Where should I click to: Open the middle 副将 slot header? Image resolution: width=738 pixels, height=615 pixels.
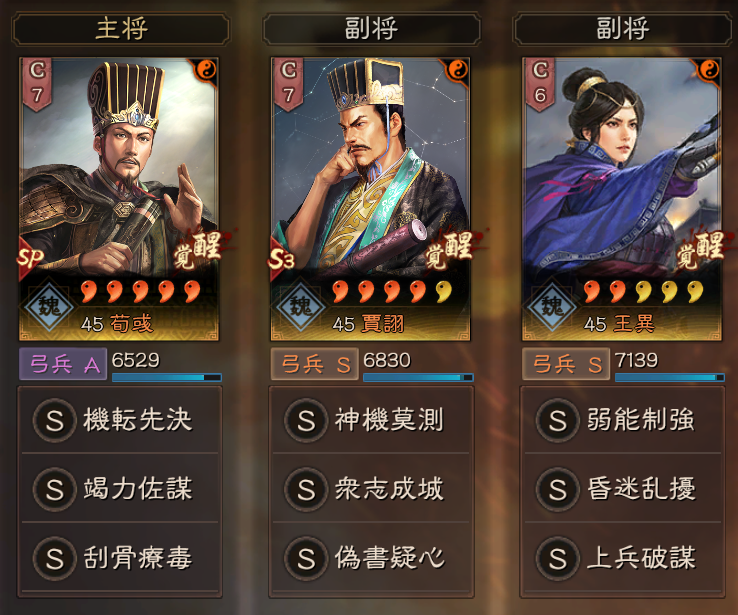point(372,29)
